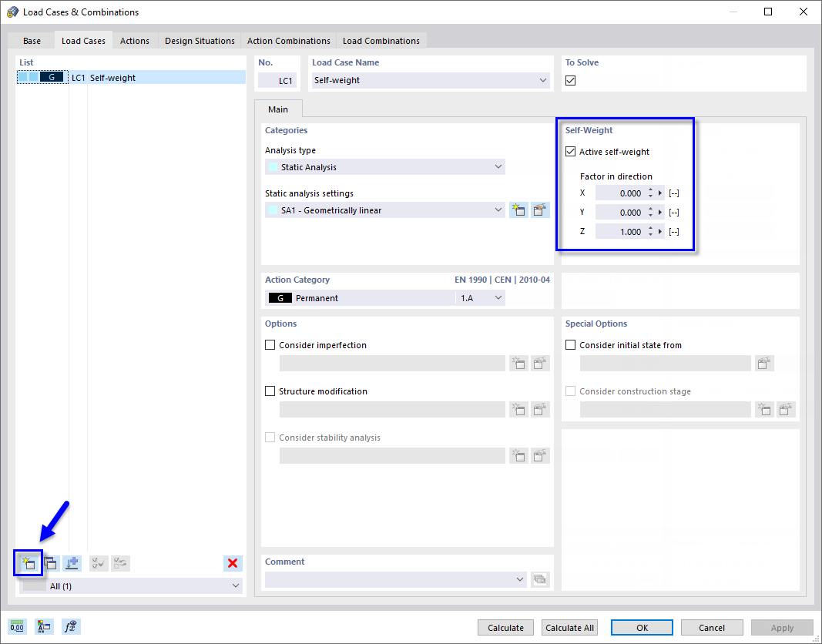Expand the Action Category combo box
Screen dimensions: 822x644
coord(498,297)
